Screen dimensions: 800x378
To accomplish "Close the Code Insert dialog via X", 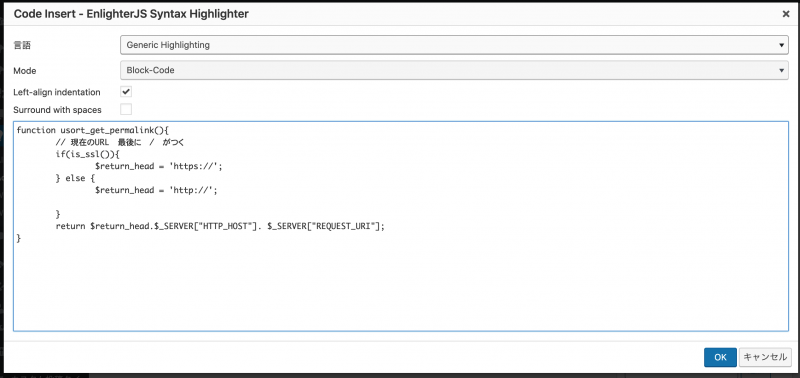I will pos(786,14).
